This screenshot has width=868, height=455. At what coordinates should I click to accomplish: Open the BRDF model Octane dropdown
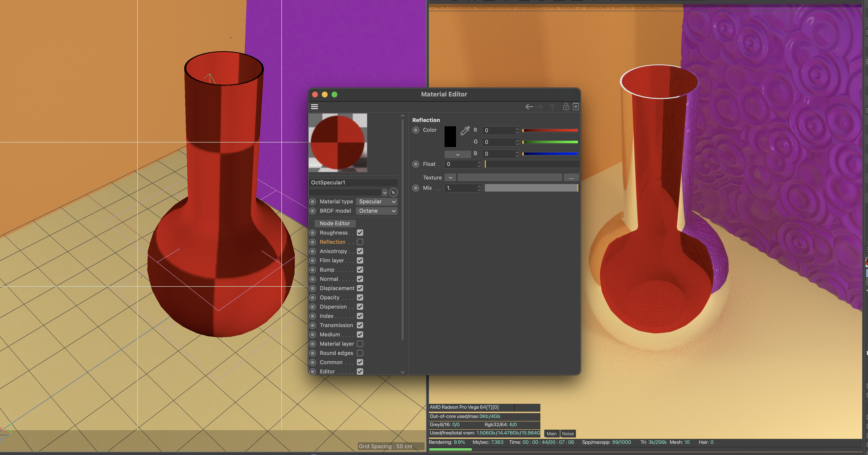[377, 211]
